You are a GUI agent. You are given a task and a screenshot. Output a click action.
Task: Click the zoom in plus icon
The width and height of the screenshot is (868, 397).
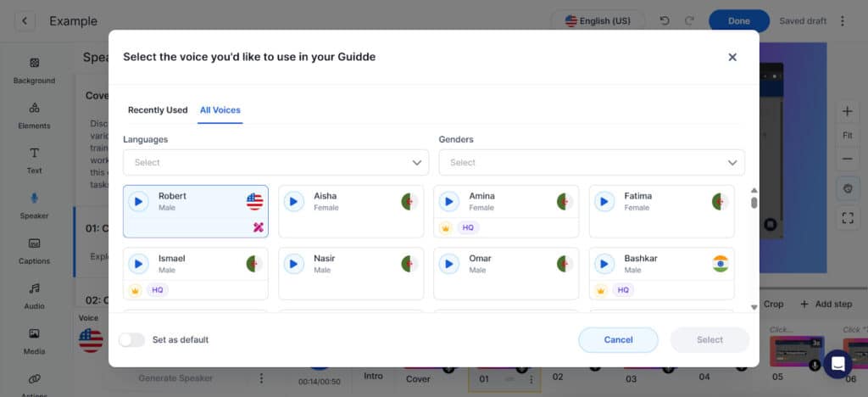coord(848,111)
